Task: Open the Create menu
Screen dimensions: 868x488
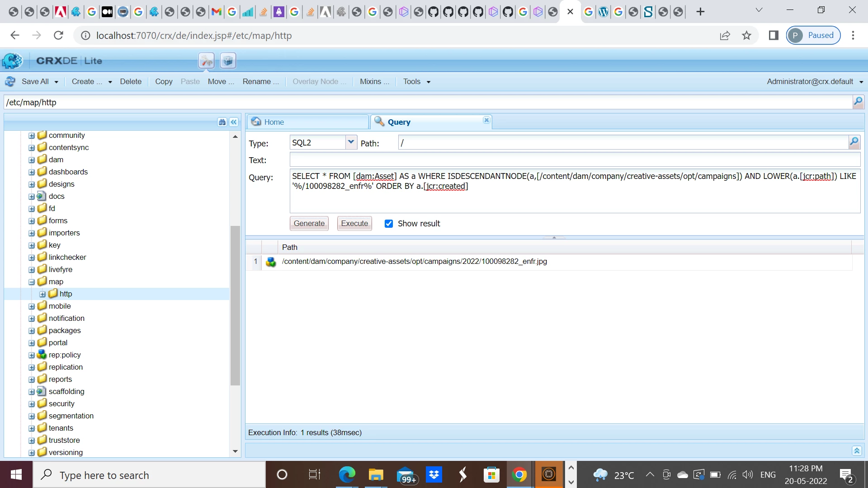Action: 87,82
